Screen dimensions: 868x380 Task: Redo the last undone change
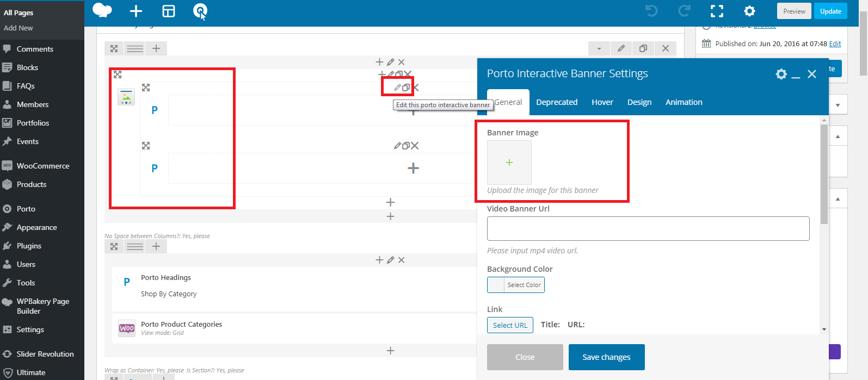(x=685, y=11)
